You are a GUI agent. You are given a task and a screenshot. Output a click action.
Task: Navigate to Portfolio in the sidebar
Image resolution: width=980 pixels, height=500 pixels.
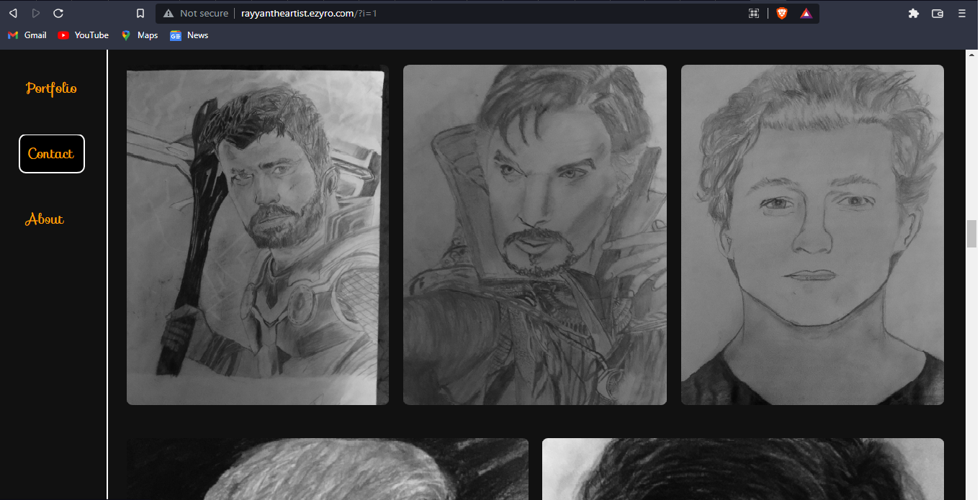pyautogui.click(x=51, y=88)
